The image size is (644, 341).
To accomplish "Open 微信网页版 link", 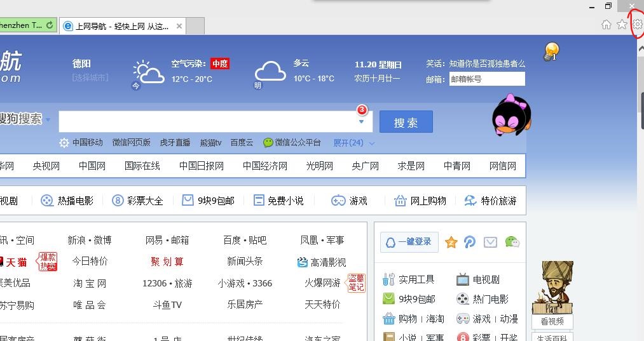I will pyautogui.click(x=131, y=142).
